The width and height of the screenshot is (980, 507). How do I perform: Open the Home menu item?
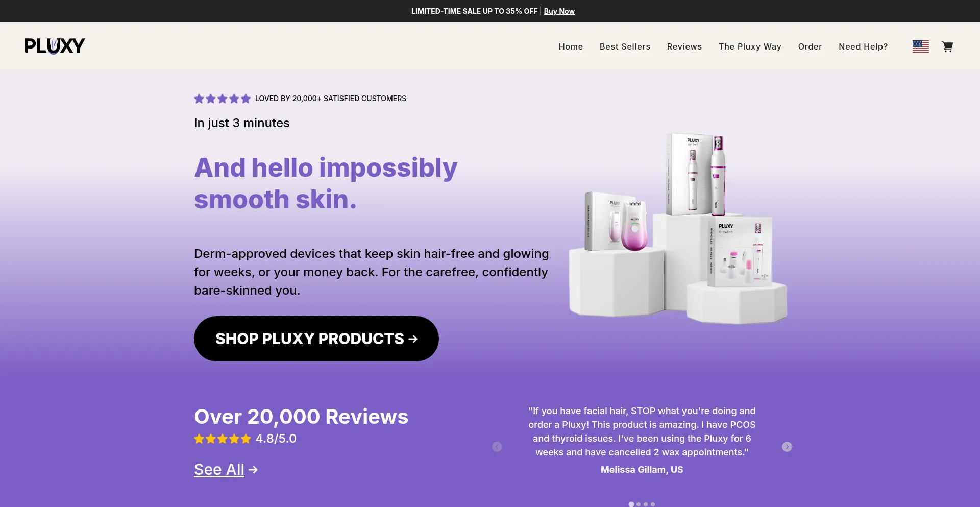(x=571, y=46)
